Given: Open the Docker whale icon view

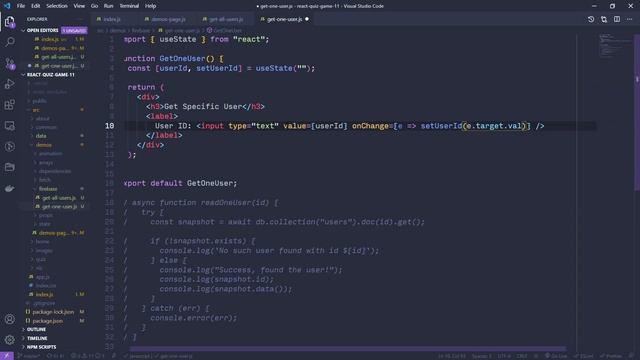Looking at the screenshot, I should (x=10, y=189).
